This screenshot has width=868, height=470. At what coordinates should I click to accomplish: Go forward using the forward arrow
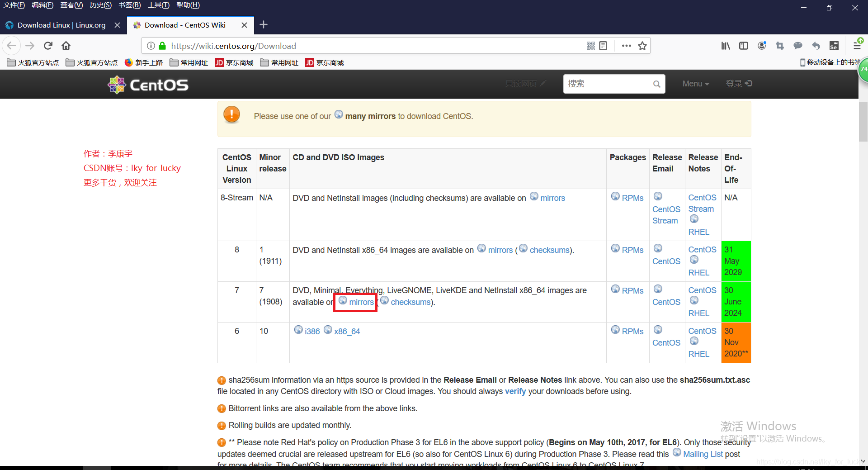coord(30,46)
